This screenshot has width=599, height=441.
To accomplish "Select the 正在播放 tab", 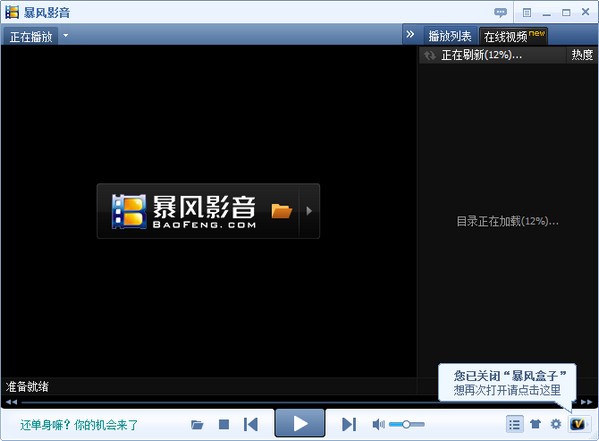I will pyautogui.click(x=31, y=36).
